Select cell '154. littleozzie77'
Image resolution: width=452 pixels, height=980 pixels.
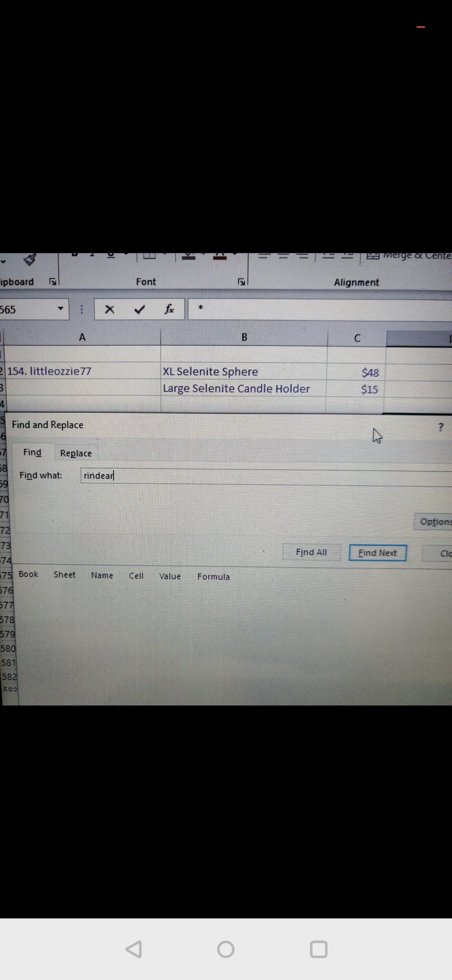[x=82, y=371]
